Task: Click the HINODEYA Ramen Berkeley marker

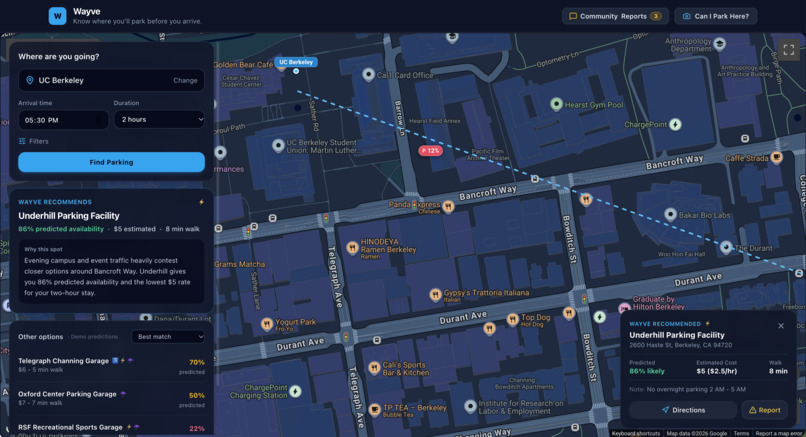Action: click(352, 248)
